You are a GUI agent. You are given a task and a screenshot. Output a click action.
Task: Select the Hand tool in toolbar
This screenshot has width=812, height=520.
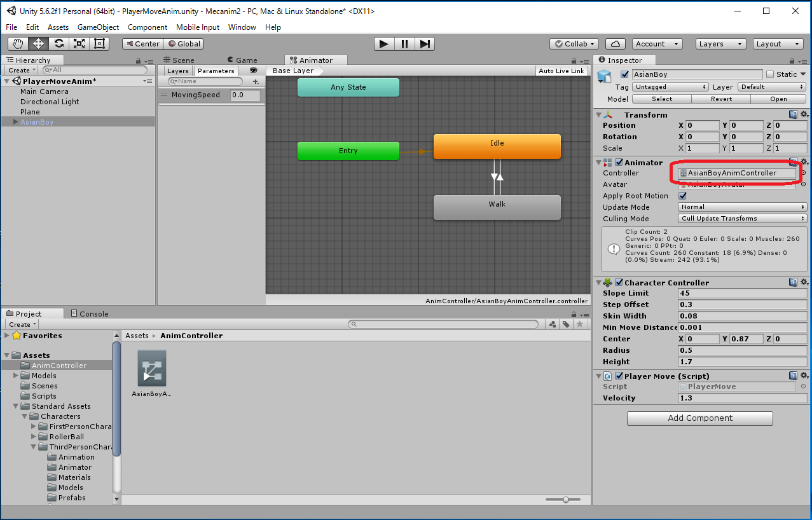(x=18, y=44)
